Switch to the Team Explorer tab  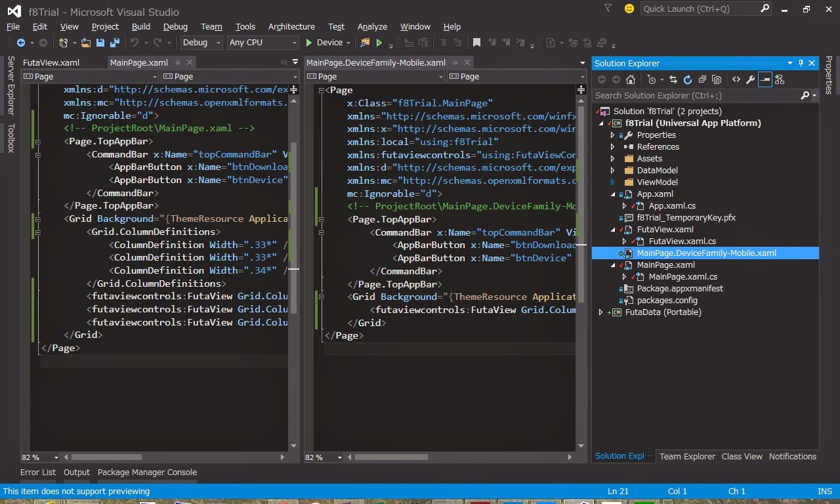point(687,456)
